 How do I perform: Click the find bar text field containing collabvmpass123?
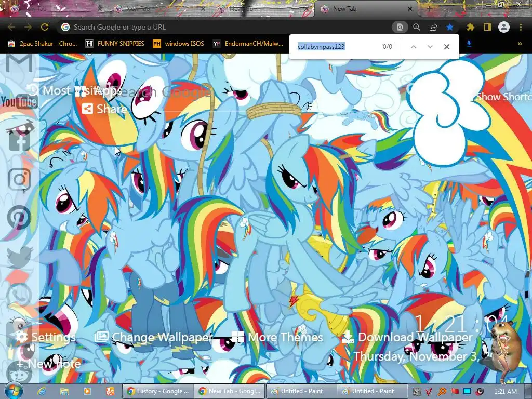(336, 46)
